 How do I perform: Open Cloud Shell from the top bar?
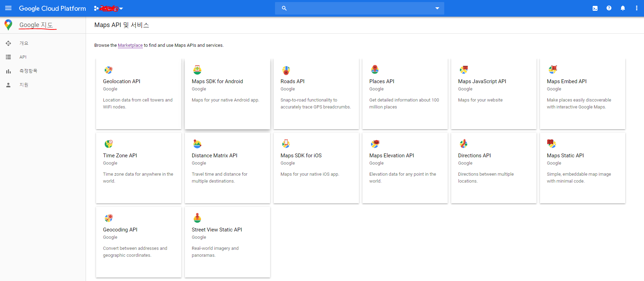tap(595, 8)
